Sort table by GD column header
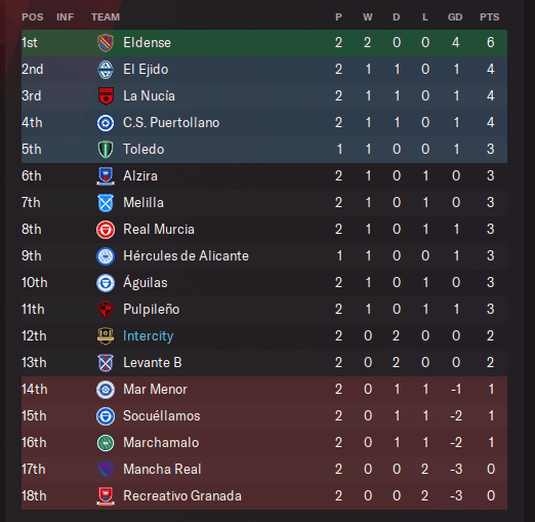The width and height of the screenshot is (535, 522). pyautogui.click(x=455, y=17)
